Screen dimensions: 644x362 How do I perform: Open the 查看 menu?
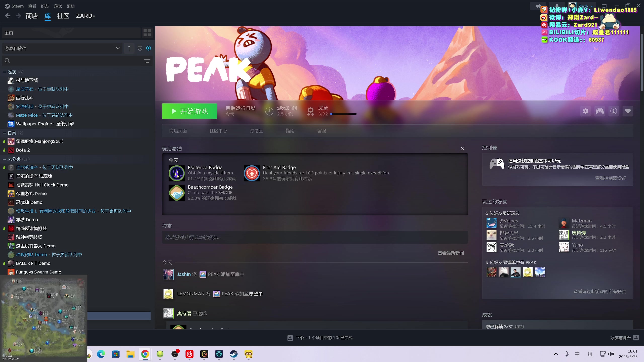click(x=32, y=6)
